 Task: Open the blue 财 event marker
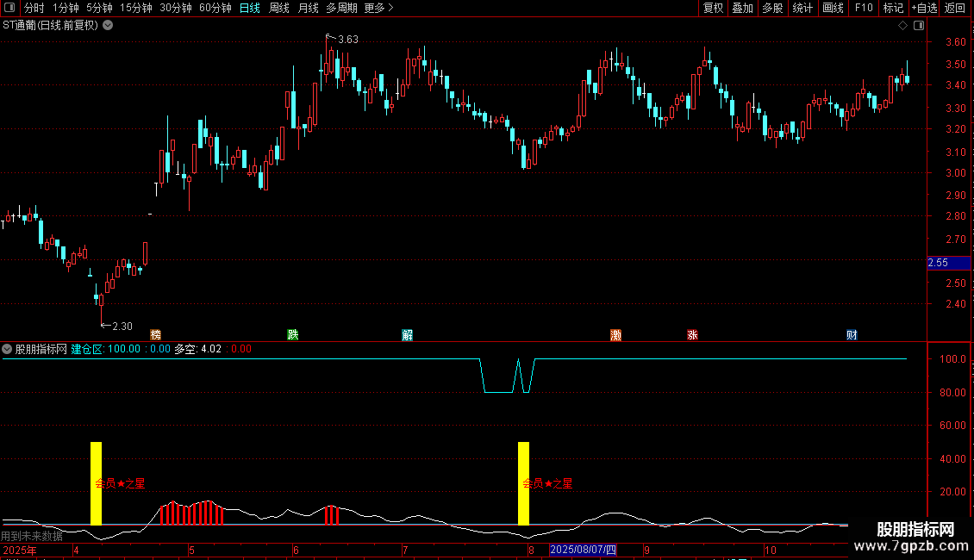tap(852, 334)
